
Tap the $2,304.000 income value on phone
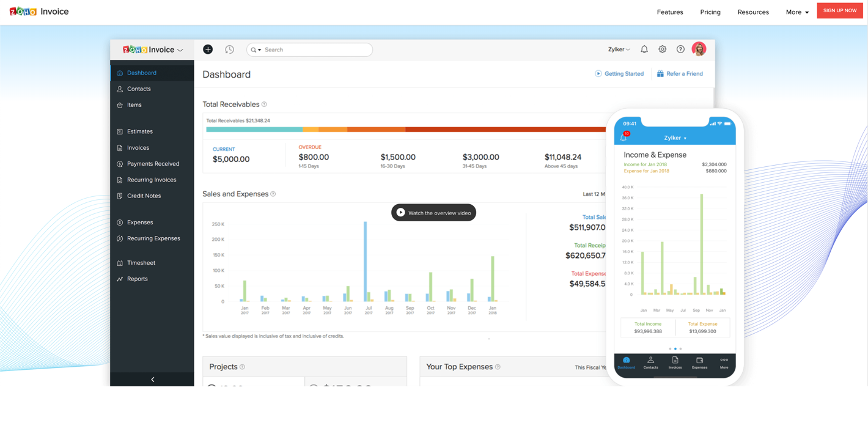tap(714, 164)
